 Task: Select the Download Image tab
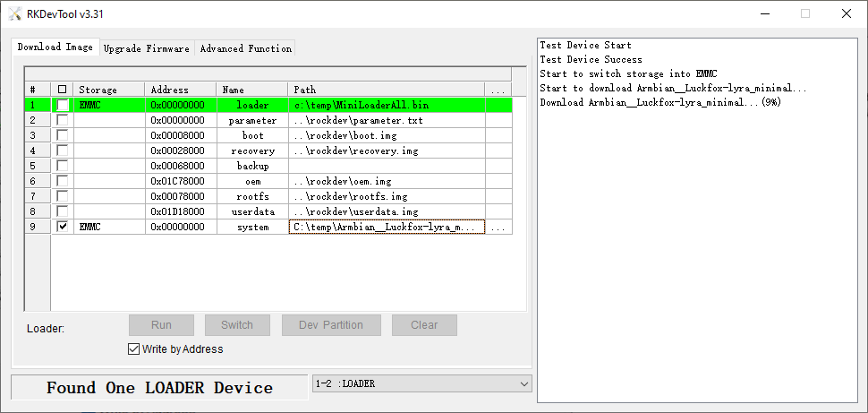click(x=55, y=47)
